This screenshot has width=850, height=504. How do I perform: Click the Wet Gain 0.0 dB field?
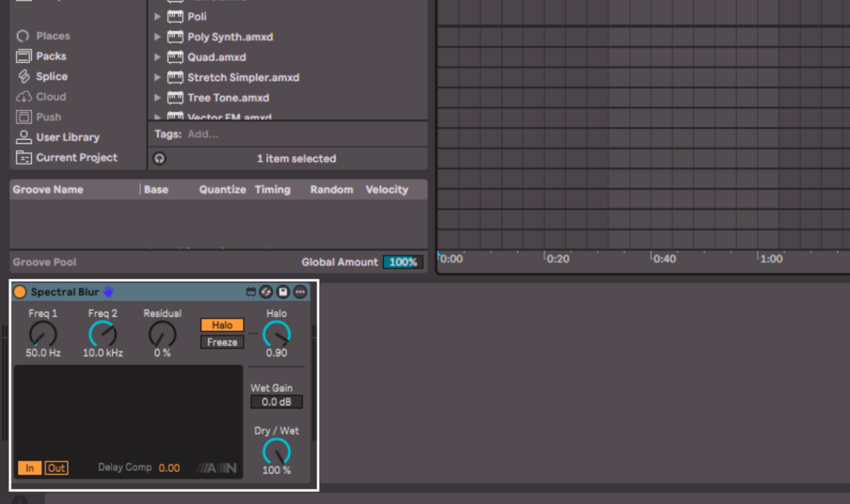tap(276, 402)
